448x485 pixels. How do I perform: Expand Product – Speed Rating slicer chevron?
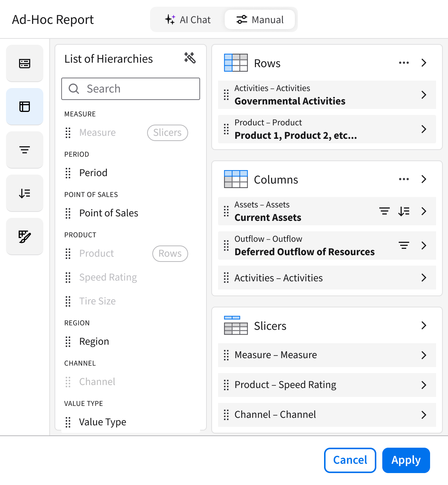pos(424,385)
